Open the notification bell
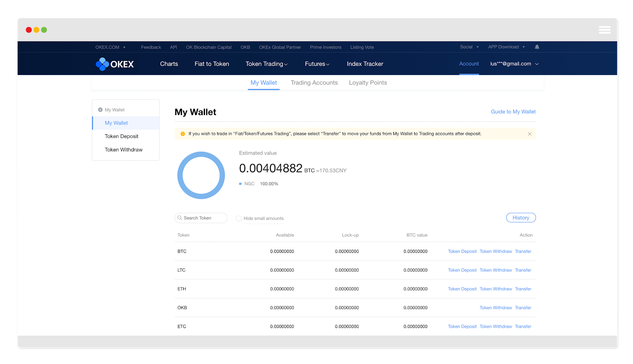The width and height of the screenshot is (633, 364). point(537,47)
